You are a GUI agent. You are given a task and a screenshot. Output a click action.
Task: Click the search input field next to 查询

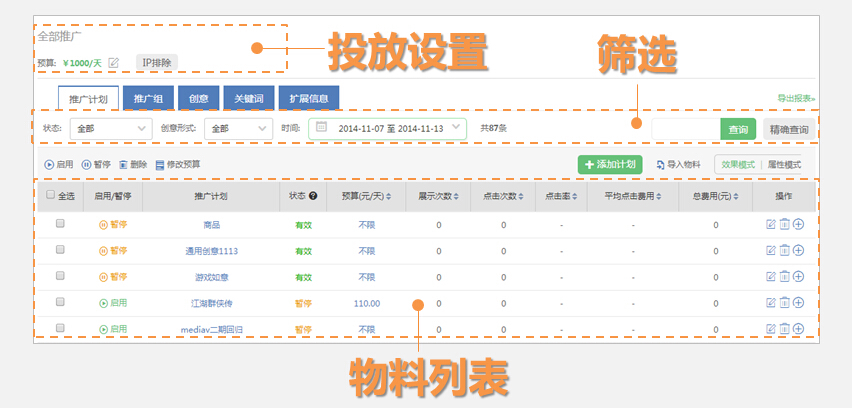[685, 129]
